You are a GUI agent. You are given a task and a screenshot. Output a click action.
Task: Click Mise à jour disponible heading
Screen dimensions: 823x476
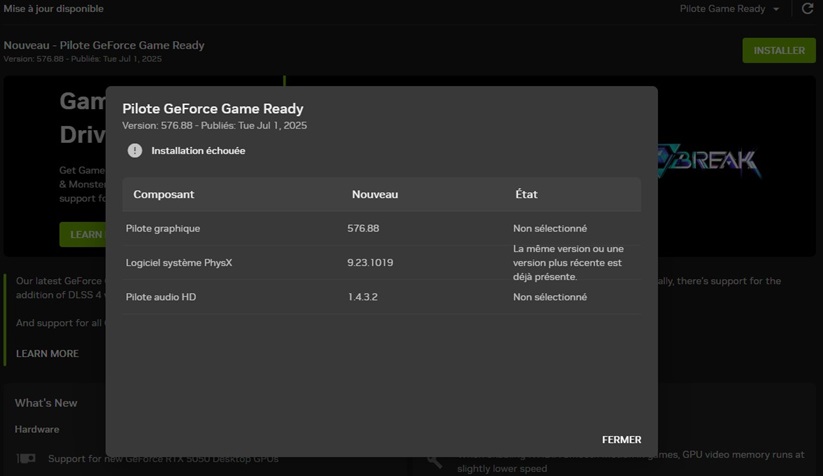click(x=54, y=9)
